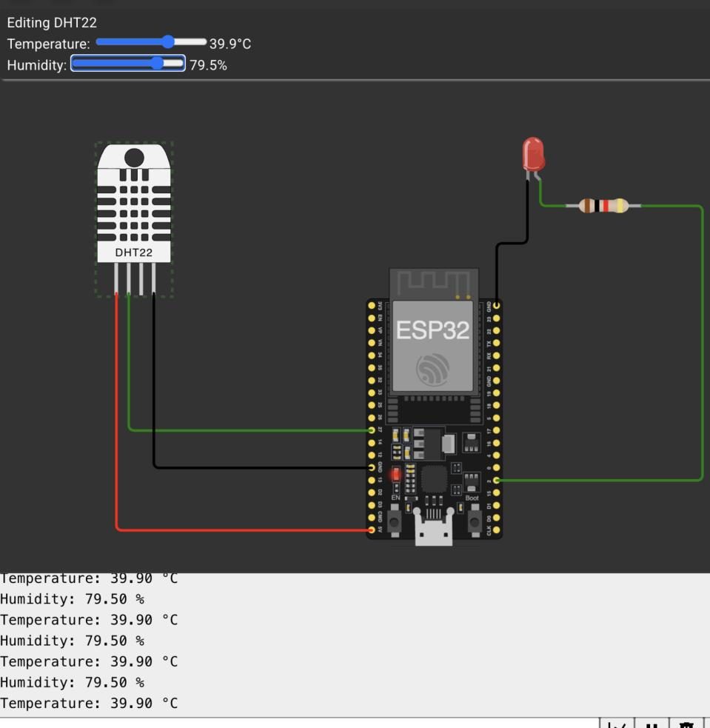
Task: Click the micro USB port on board
Action: (433, 528)
